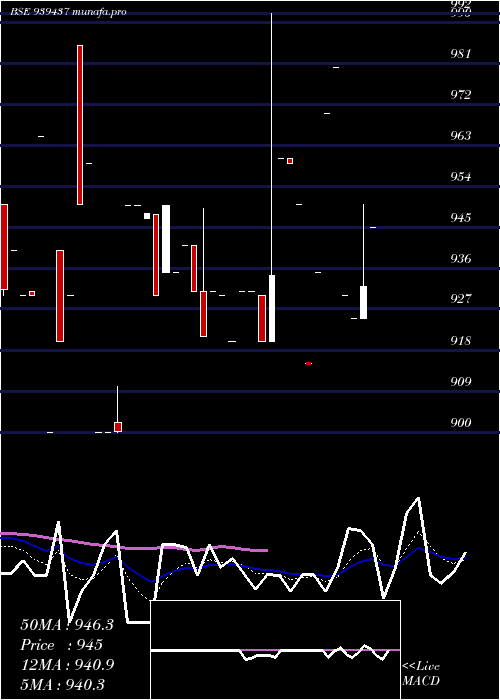Viewport: 500px width, 700px height.
Task: Select the 981 price axis label
Action: coord(460,54)
